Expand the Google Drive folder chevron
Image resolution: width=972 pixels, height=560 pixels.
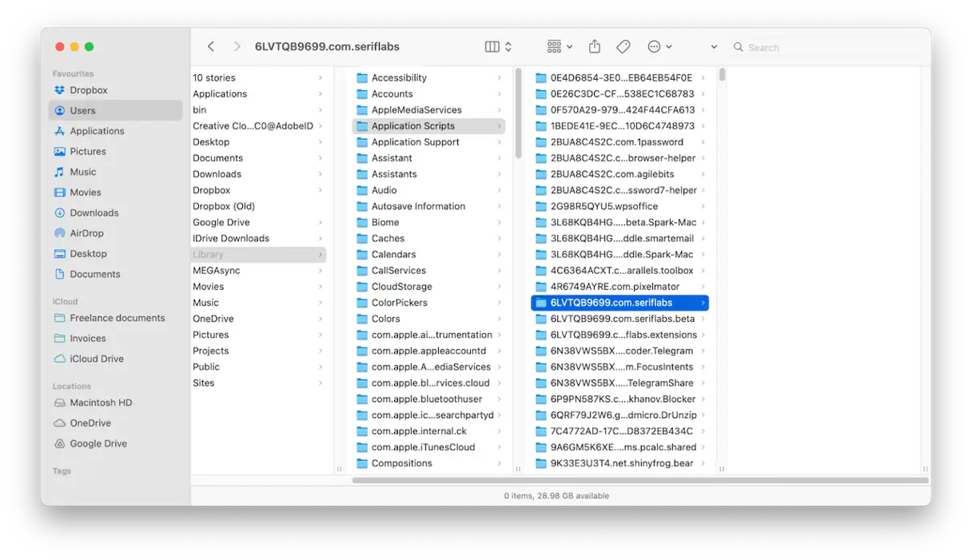pyautogui.click(x=321, y=222)
